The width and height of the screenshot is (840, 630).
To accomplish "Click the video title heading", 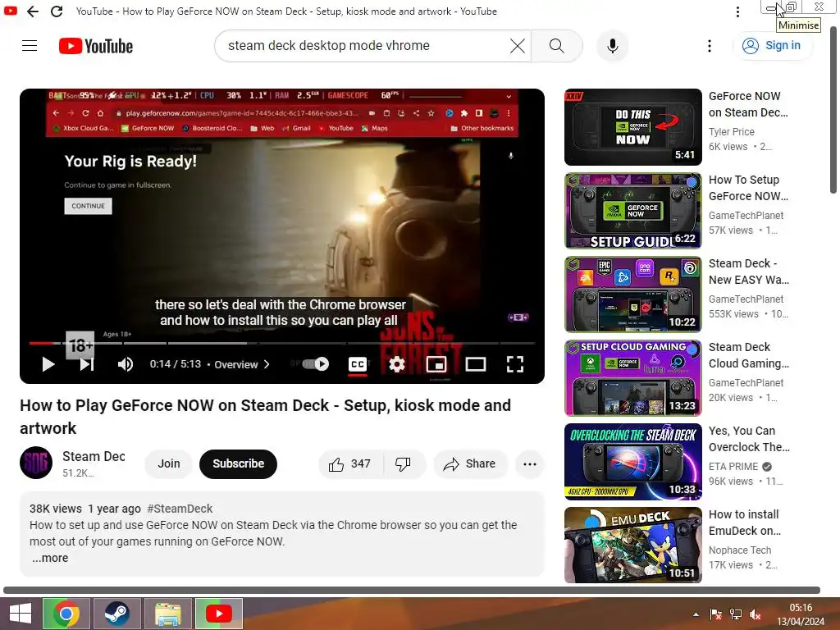I will click(x=265, y=417).
